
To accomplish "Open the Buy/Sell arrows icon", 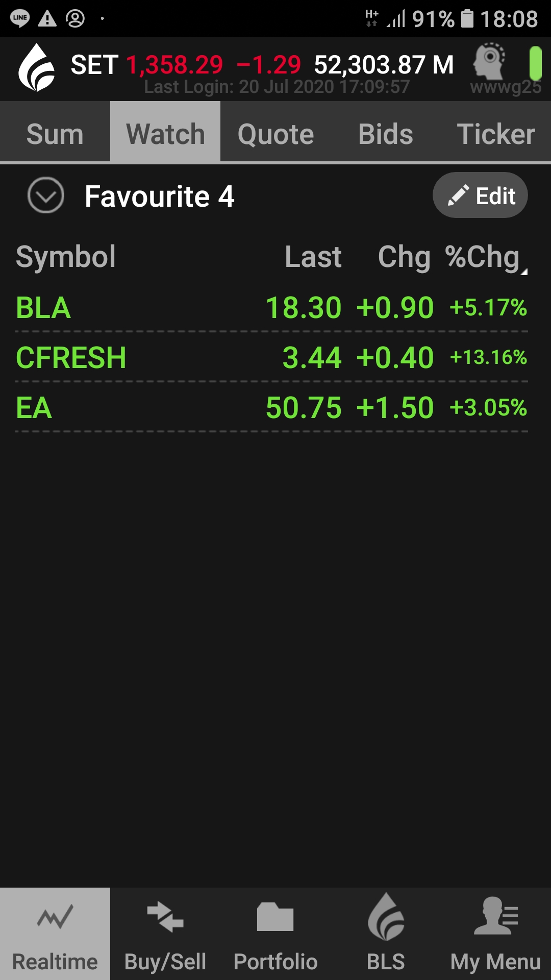I will coord(165,917).
